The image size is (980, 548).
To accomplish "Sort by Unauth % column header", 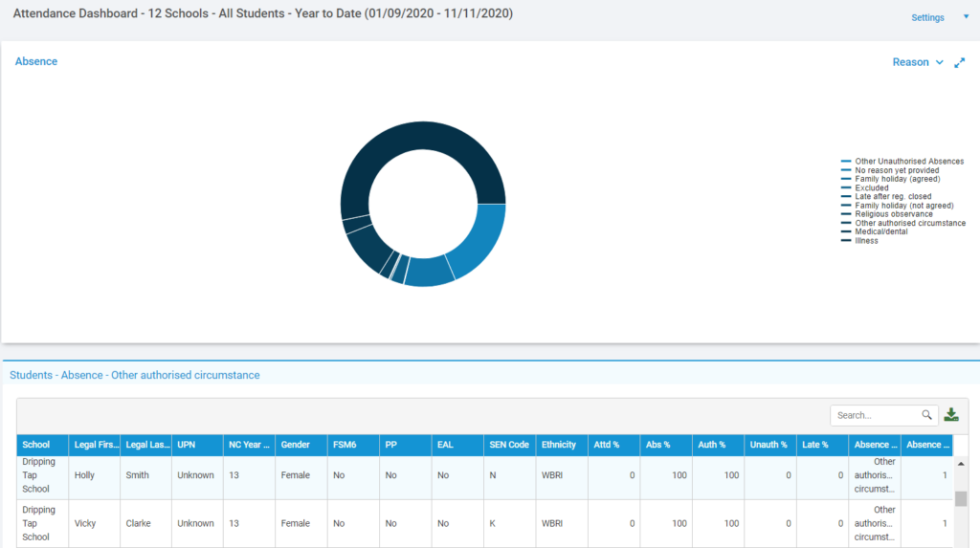I will pos(770,445).
